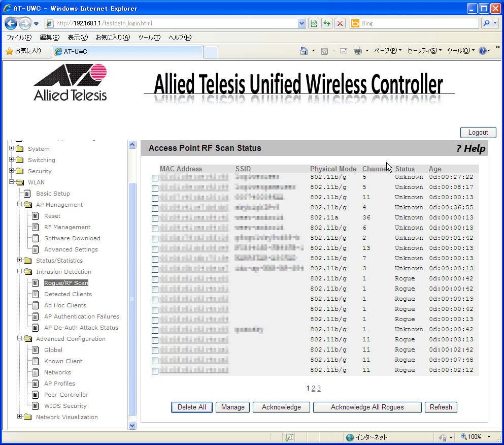The width and height of the screenshot is (504, 445).
Task: Open the 編集(E) menu
Action: coord(50,38)
